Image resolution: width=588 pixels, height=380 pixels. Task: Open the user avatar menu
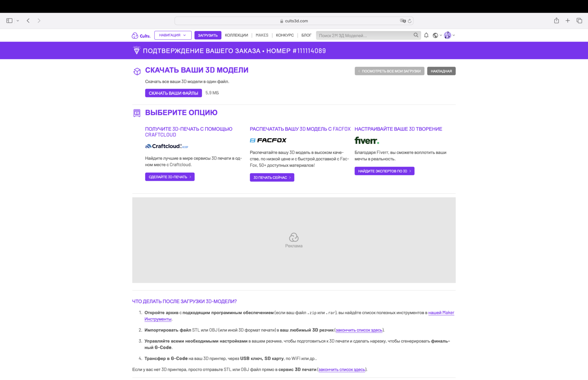coord(449,35)
